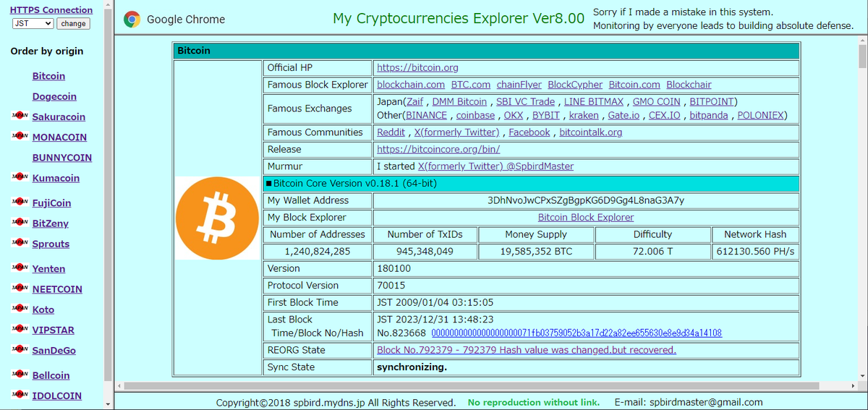Open the Facebook community link

coord(529,132)
